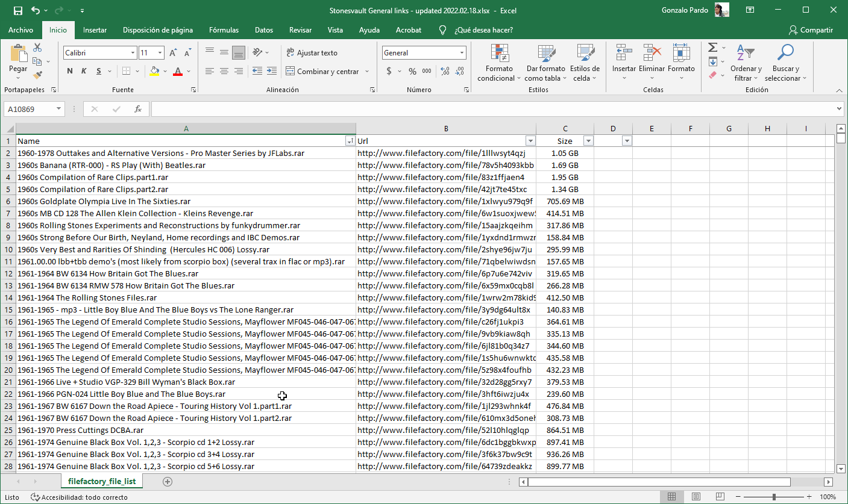
Task: Switch to Disposición de página tab
Action: 158,30
